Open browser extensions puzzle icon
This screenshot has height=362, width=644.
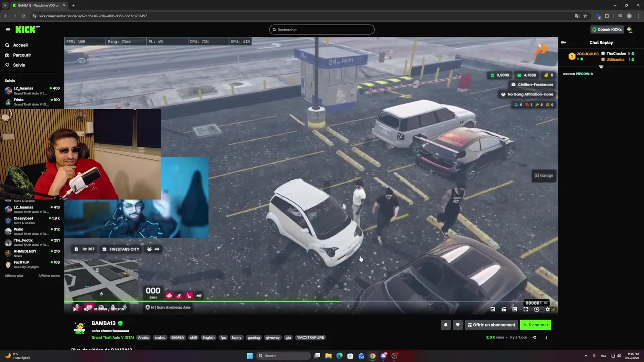tap(607, 16)
